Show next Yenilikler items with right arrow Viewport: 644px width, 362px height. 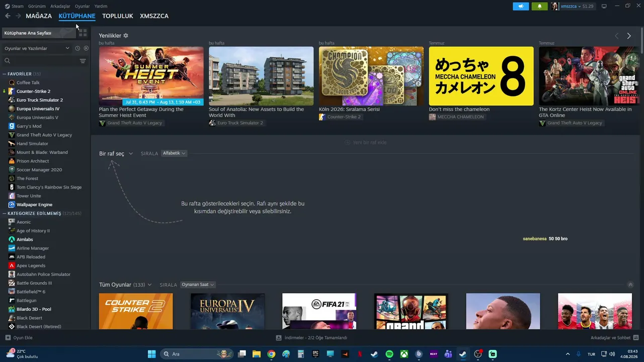pos(629,36)
